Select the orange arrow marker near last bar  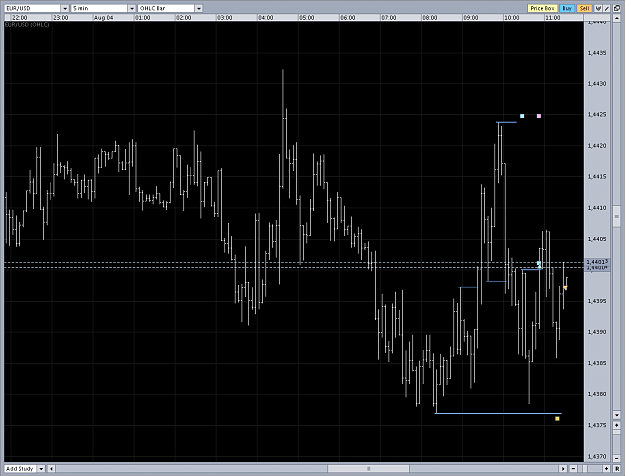click(x=565, y=287)
